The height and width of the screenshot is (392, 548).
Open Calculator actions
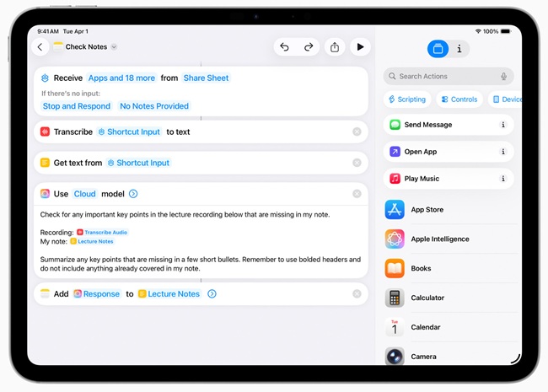click(451, 298)
